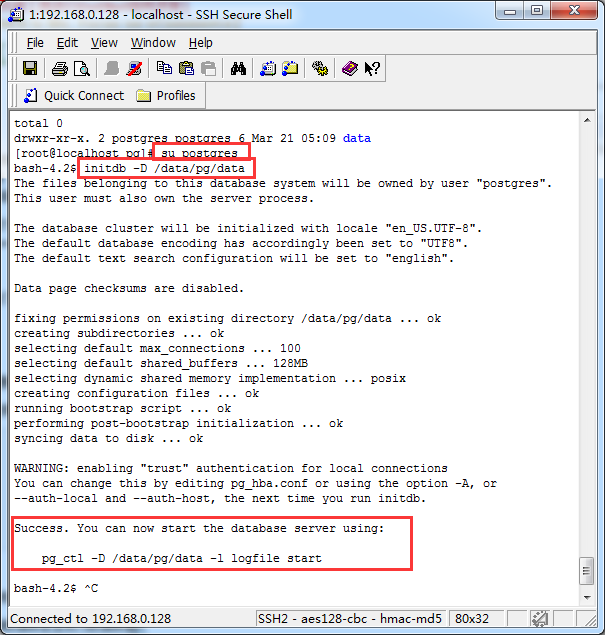Click the 'su postgres' command text
The image size is (605, 635).
199,153
